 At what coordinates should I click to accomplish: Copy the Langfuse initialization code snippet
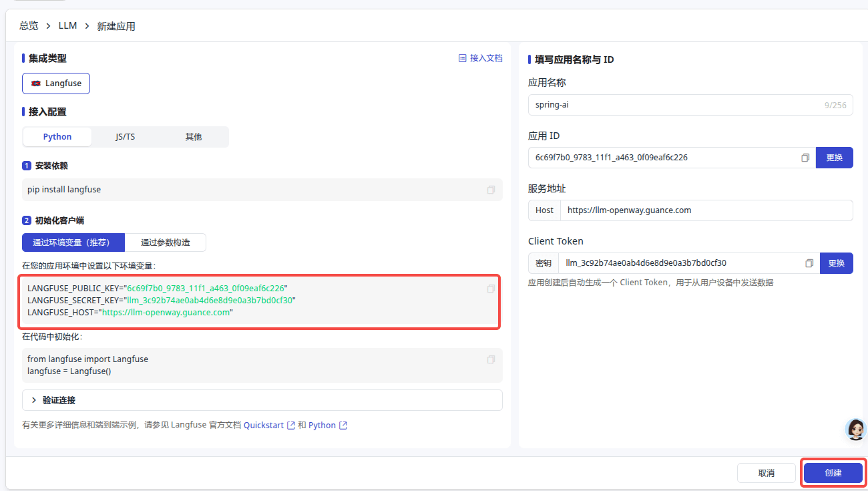[x=491, y=359]
